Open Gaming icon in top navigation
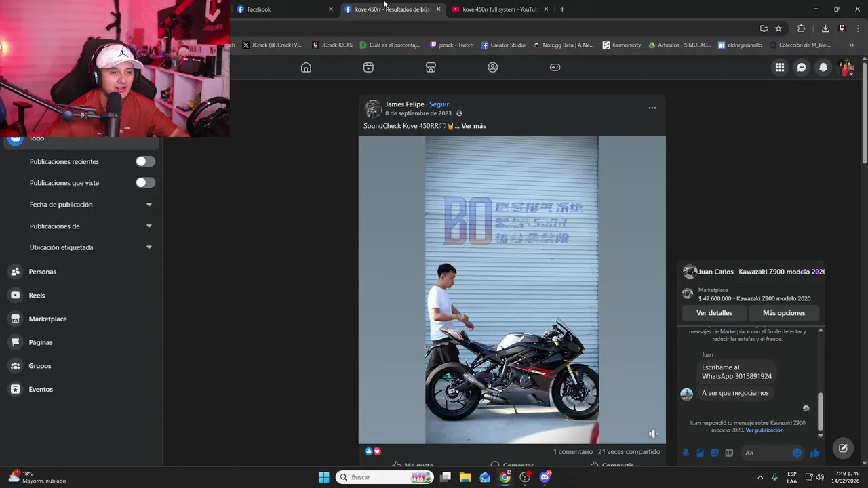868x488 pixels. pos(555,67)
